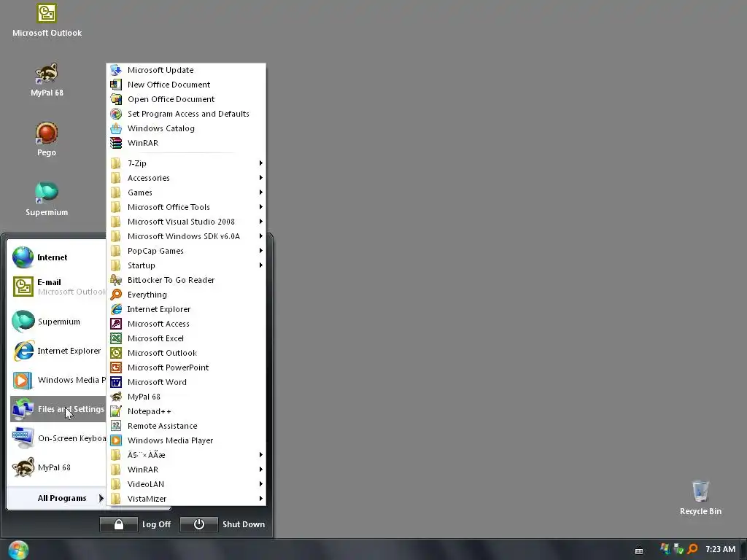Open Windows Media Player in Start left pane
The image size is (747, 560).
pos(58,380)
